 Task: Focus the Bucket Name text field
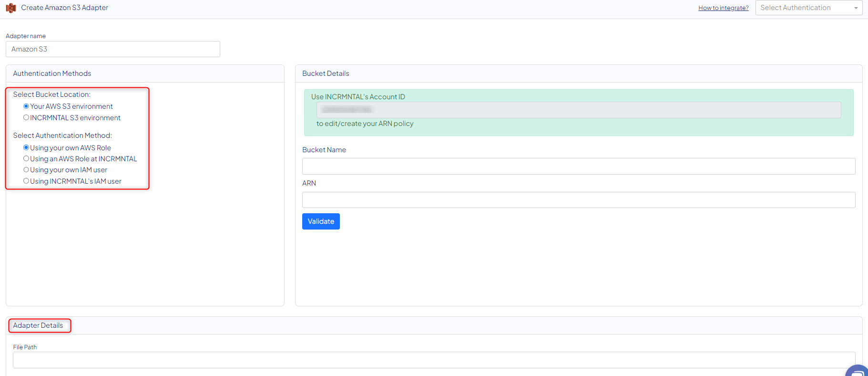[x=578, y=167]
